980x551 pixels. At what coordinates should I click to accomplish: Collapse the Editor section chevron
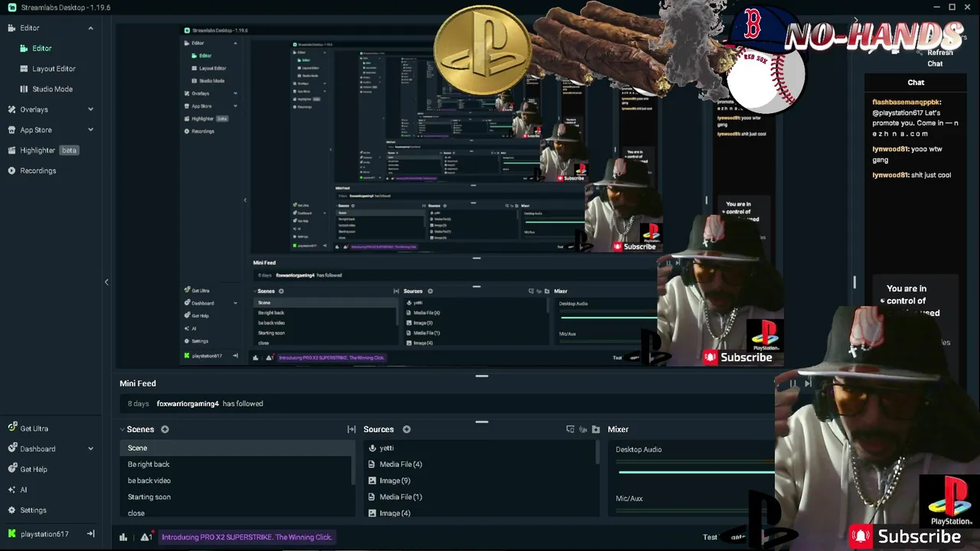point(90,28)
